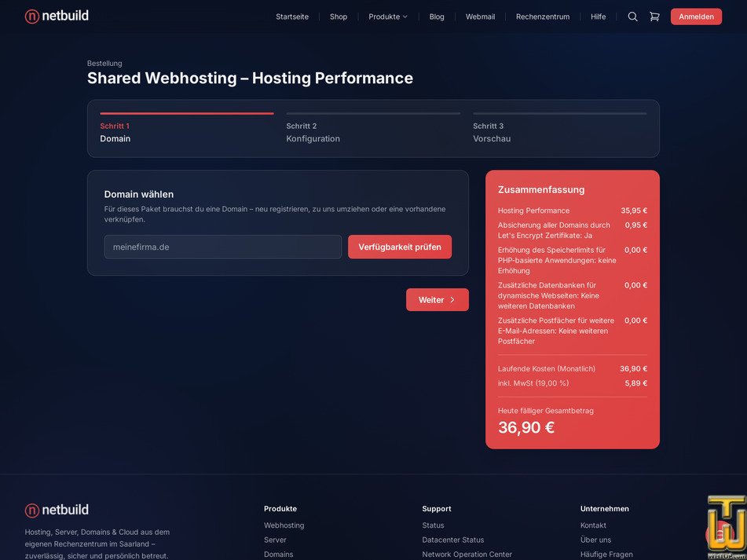Screen dimensions: 747x560
Task: Click the 'Domain wählen' heading
Action: pyautogui.click(x=139, y=194)
